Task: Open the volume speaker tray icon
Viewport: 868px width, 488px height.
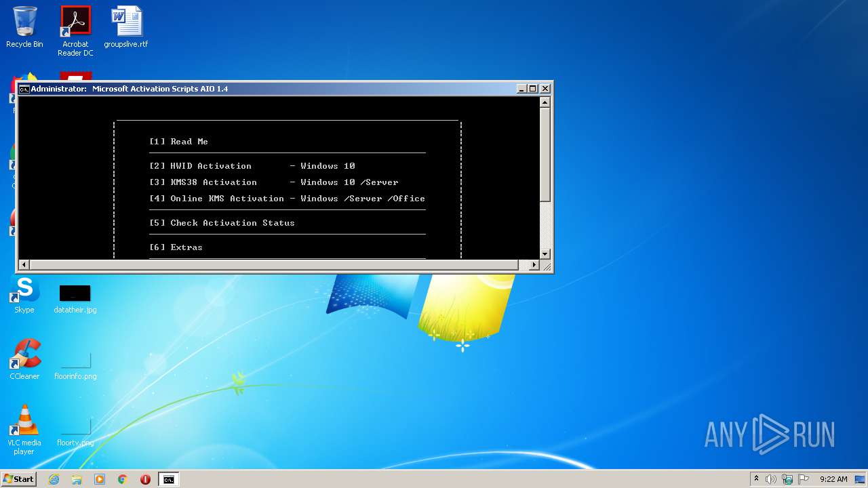Action: click(771, 479)
